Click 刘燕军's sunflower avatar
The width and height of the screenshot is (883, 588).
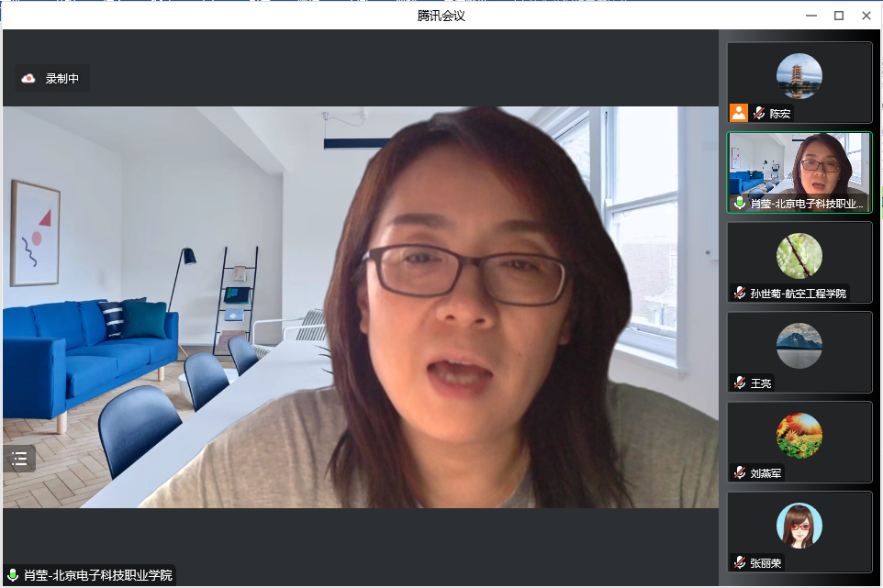click(x=799, y=436)
